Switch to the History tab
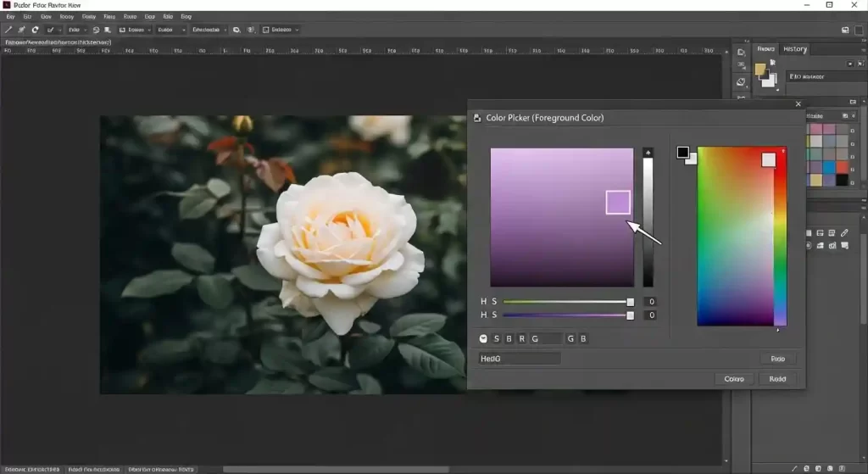 tap(795, 49)
